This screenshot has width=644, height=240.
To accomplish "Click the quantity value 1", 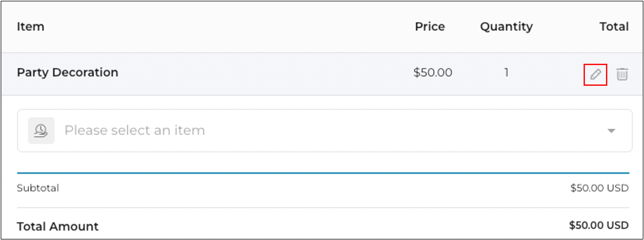I will point(506,73).
